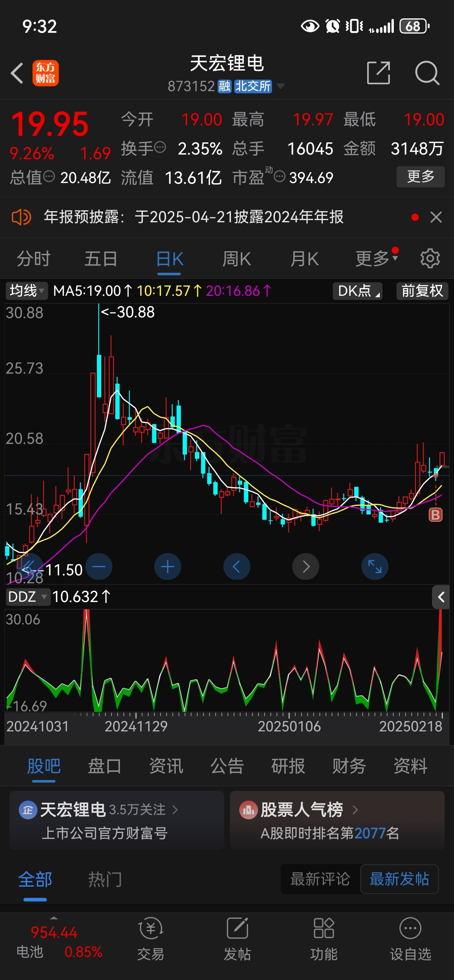Change 前复权 adjustment mode
The image size is (454, 980).
[422, 291]
